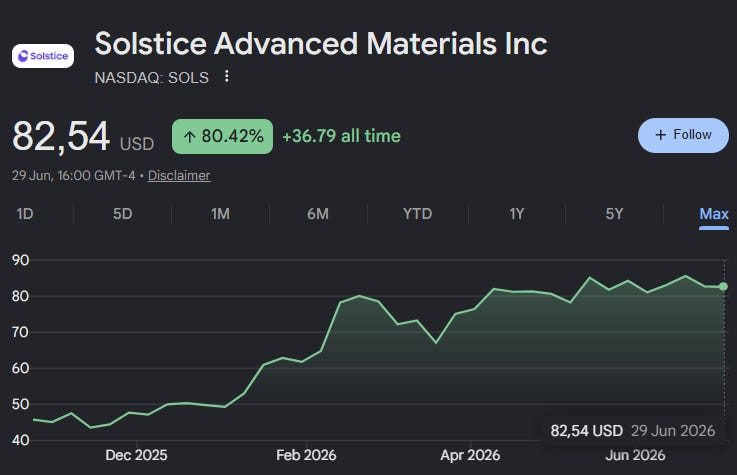The width and height of the screenshot is (737, 475).
Task: Click the Jun 2026 axis label
Action: coord(635,455)
